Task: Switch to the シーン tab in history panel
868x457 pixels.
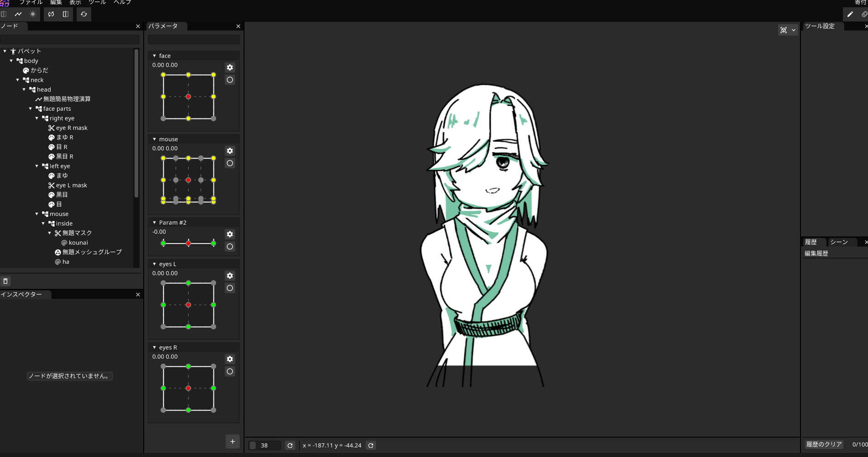Action: [x=840, y=242]
